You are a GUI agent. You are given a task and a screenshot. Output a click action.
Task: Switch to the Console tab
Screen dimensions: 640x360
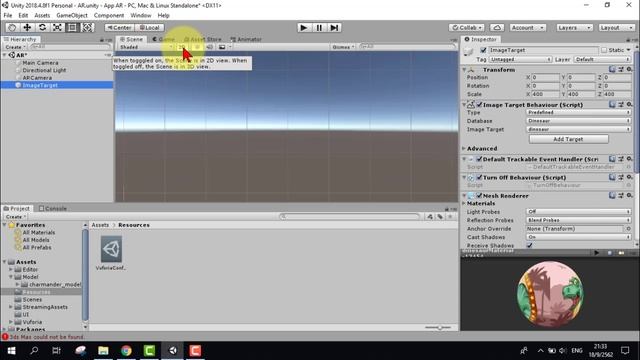click(x=53, y=208)
